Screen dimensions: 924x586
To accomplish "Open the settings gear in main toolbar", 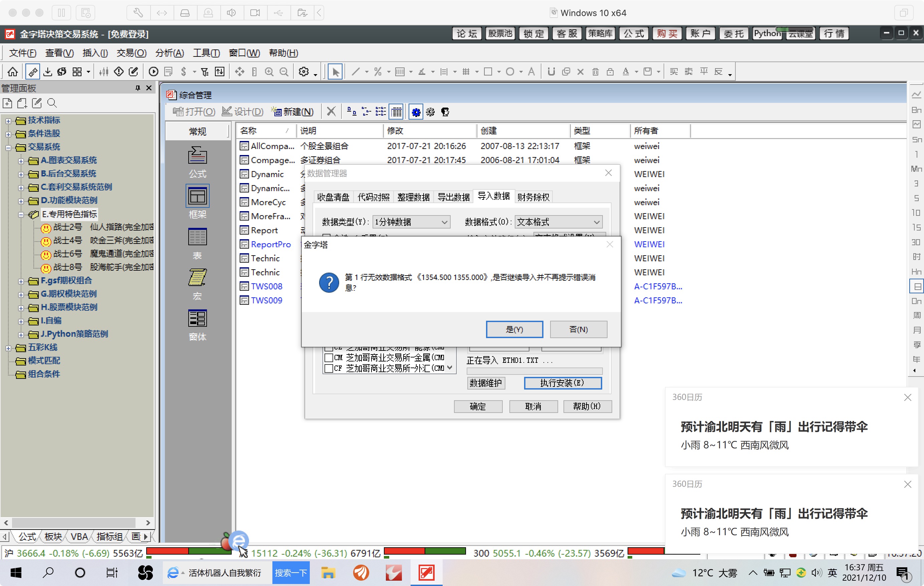I will [303, 72].
